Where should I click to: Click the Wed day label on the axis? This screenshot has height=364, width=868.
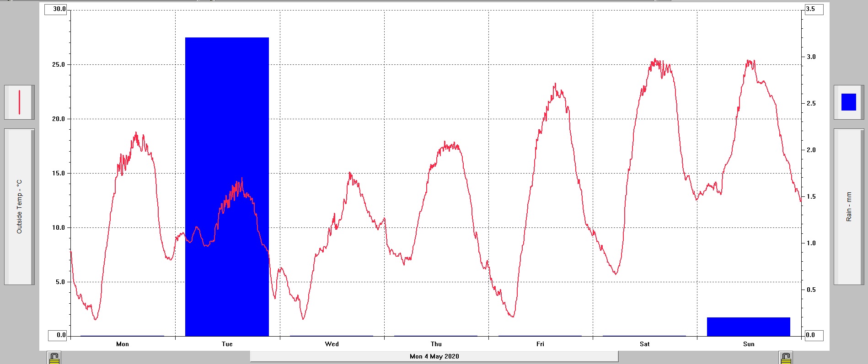(332, 344)
